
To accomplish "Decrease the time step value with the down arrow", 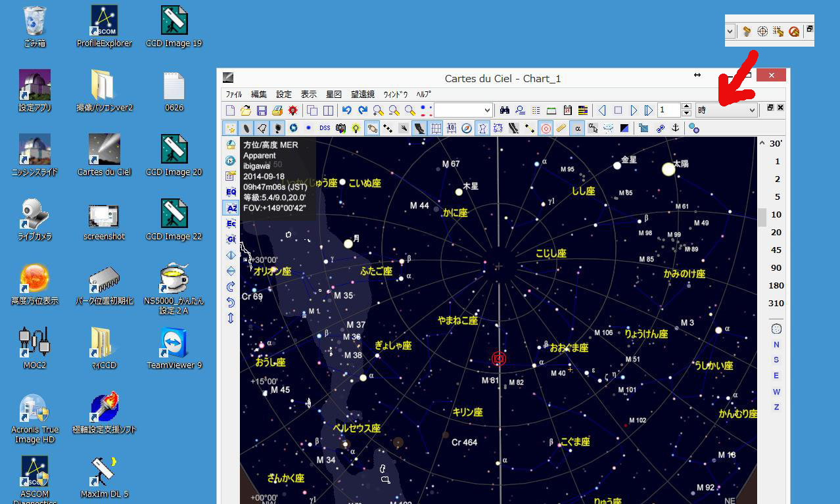I will click(x=687, y=114).
